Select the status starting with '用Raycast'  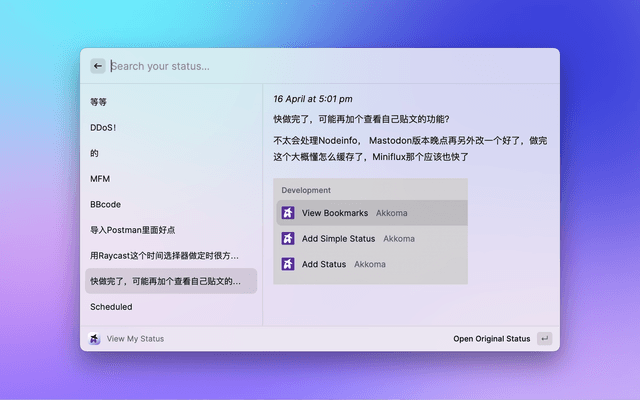165,255
